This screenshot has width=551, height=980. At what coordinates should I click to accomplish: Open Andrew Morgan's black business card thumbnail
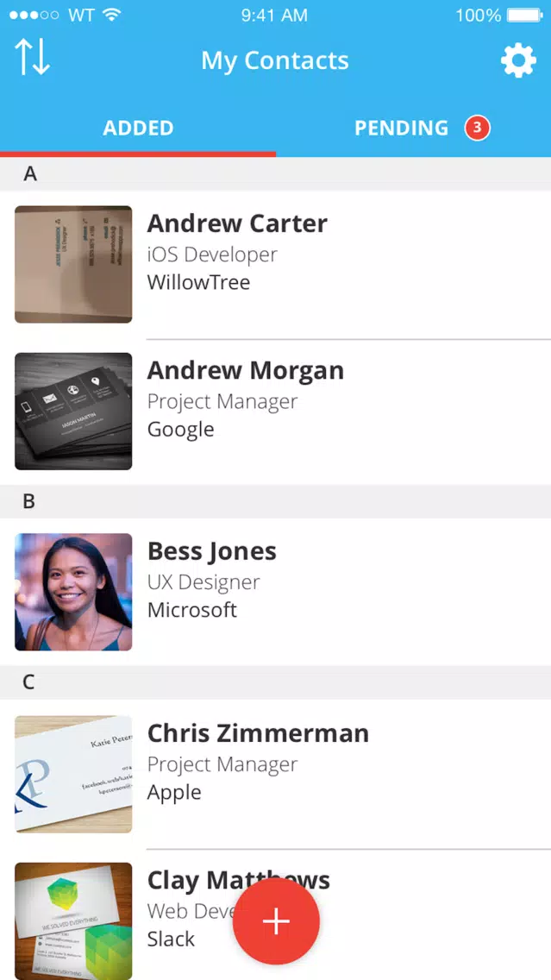[73, 411]
